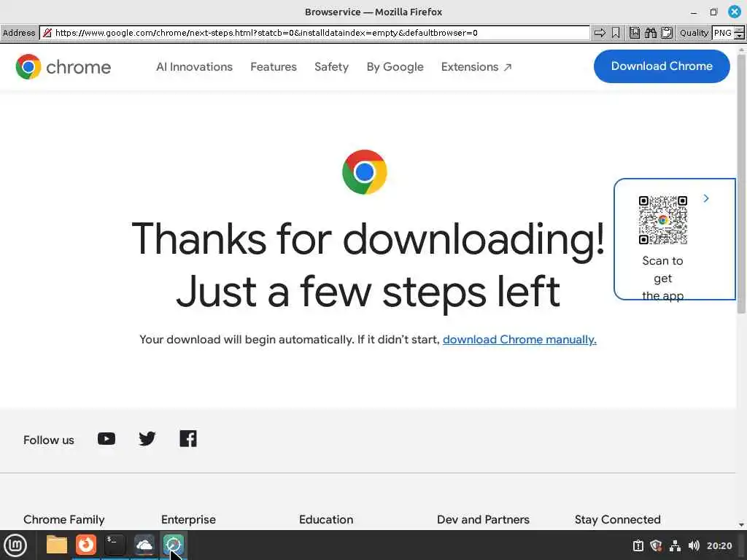Click the scrollbar down arrow

coord(741,525)
